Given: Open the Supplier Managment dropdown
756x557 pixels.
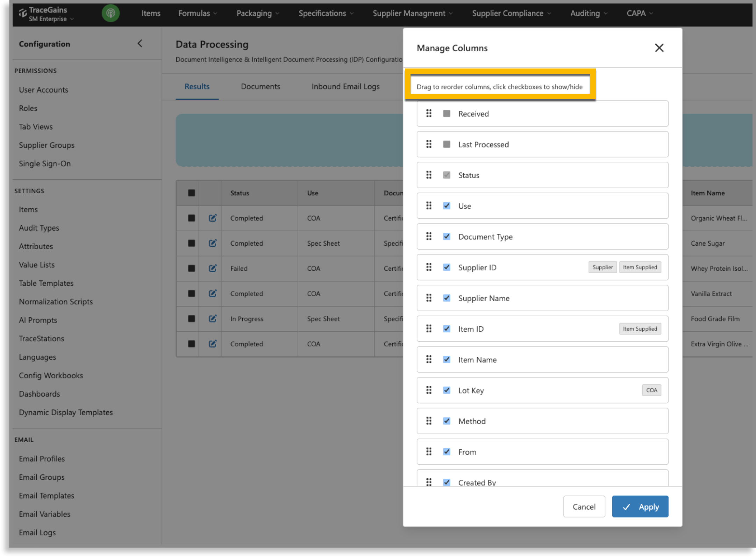Looking at the screenshot, I should coord(413,13).
